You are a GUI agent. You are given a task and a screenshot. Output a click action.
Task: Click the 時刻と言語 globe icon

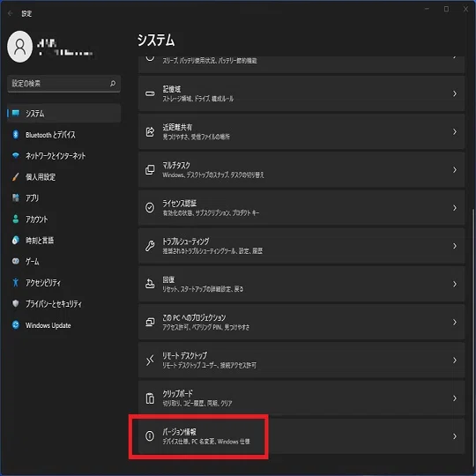[x=16, y=241]
